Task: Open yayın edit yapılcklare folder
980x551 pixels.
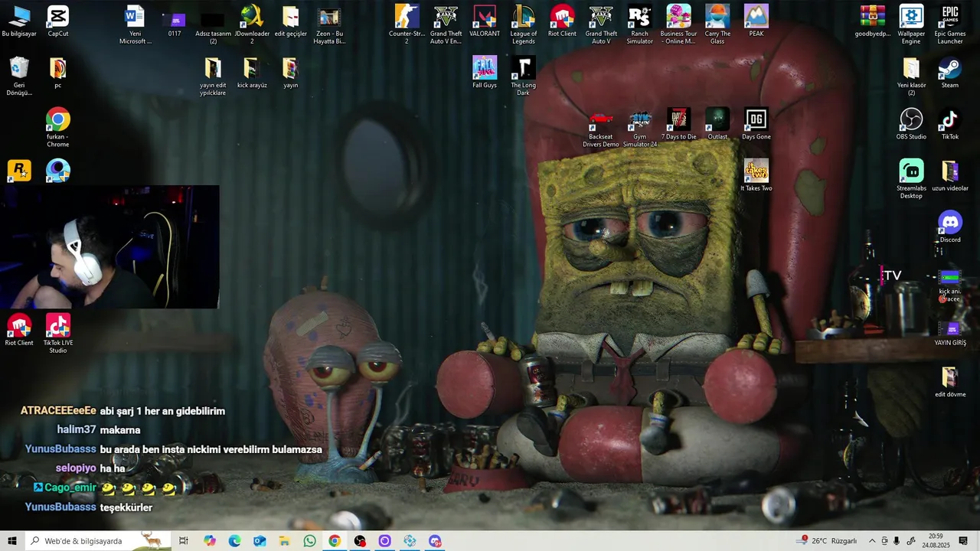Action: click(213, 77)
